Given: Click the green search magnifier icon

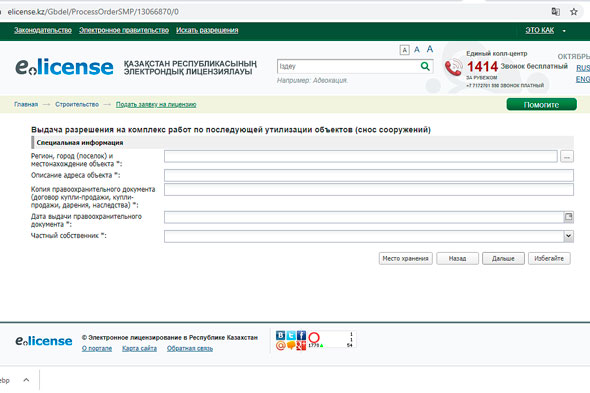Looking at the screenshot, I should (x=425, y=67).
